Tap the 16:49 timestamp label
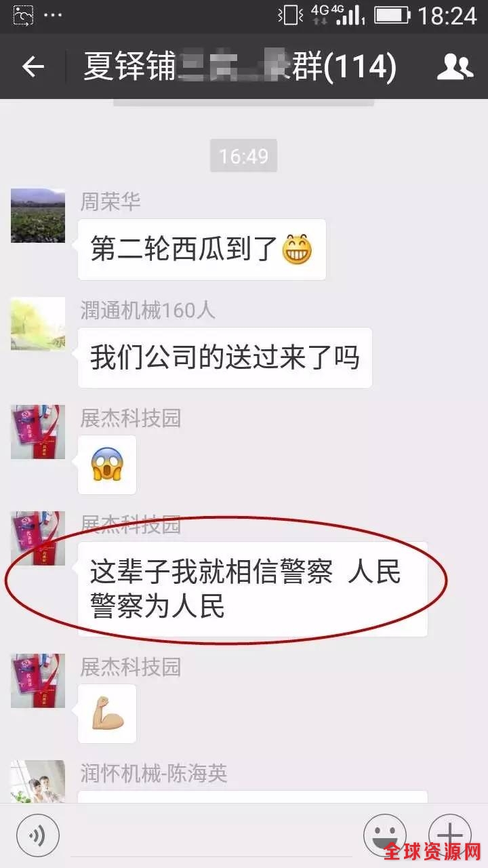This screenshot has width=488, height=868. [x=243, y=156]
